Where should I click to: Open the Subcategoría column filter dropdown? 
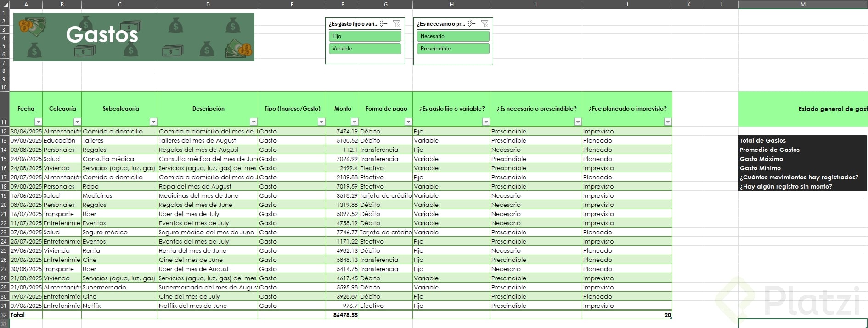pos(153,122)
